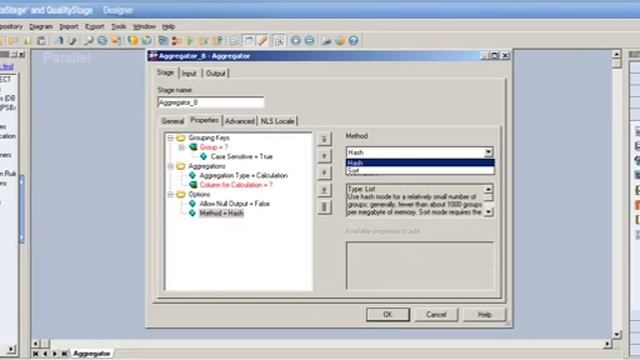Collapse the Grouping Keys folder
Image resolution: width=640 pixels, height=360 pixels.
click(171, 138)
